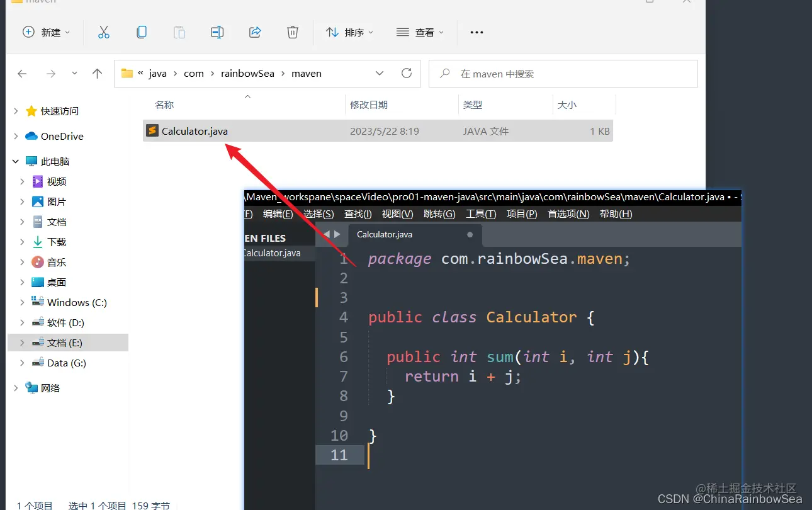Click the Share icon in Explorer toolbar
The width and height of the screenshot is (812, 510).
255,32
